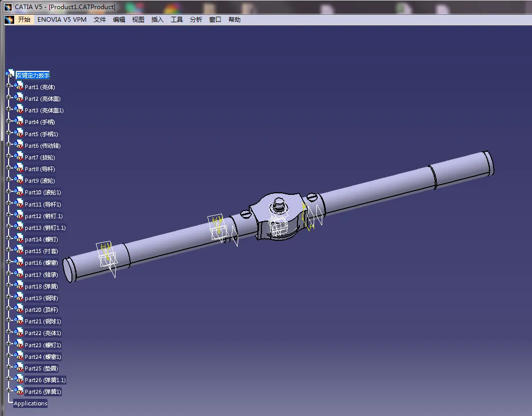Click the root product icon in tree

click(x=10, y=74)
